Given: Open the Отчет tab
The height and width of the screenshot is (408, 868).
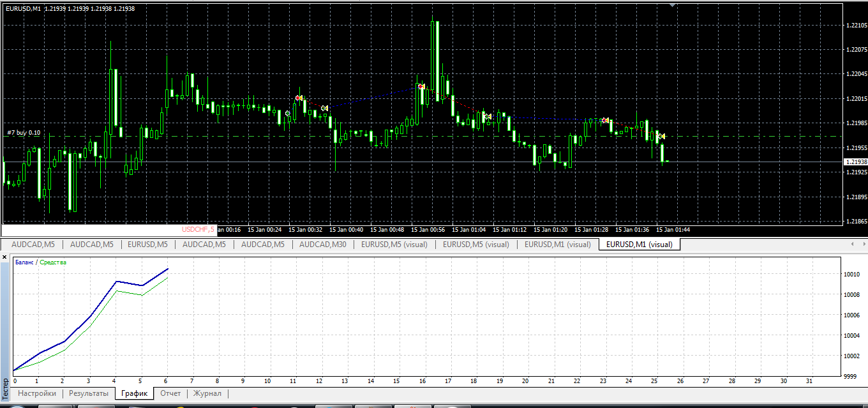Looking at the screenshot, I should [170, 393].
